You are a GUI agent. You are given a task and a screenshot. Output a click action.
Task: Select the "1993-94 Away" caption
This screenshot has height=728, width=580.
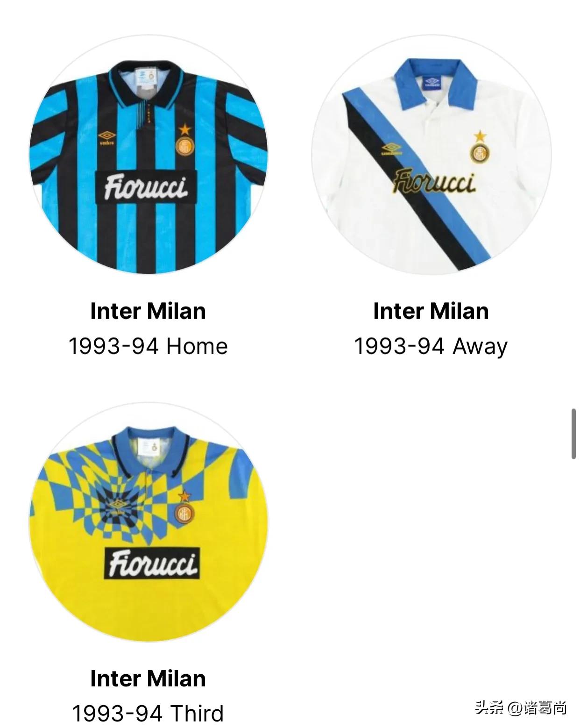click(x=431, y=347)
